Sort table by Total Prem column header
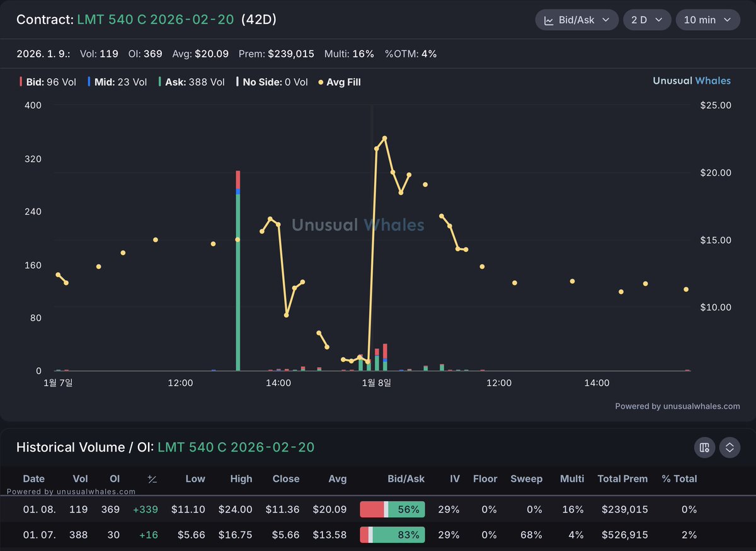This screenshot has height=551, width=756. pyautogui.click(x=622, y=479)
